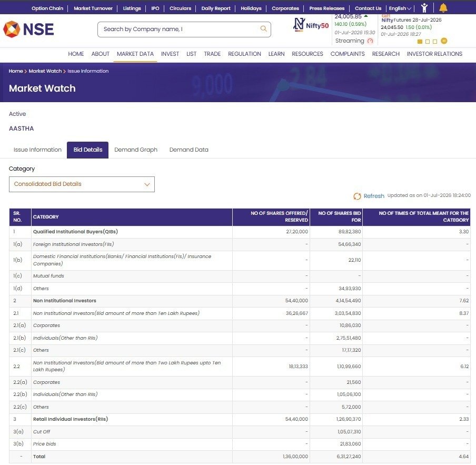Open the REGULATION menu
Viewport: 476px width, 465px height.
tap(244, 54)
